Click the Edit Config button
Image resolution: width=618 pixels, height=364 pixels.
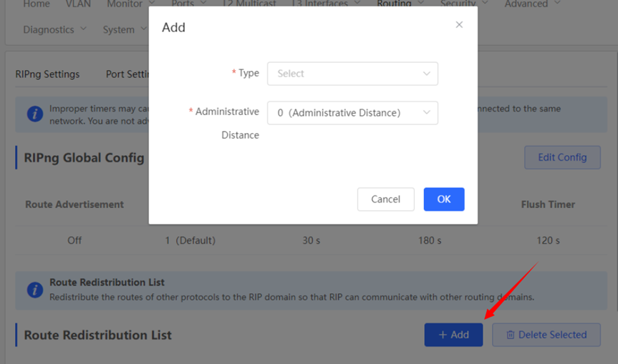point(562,157)
